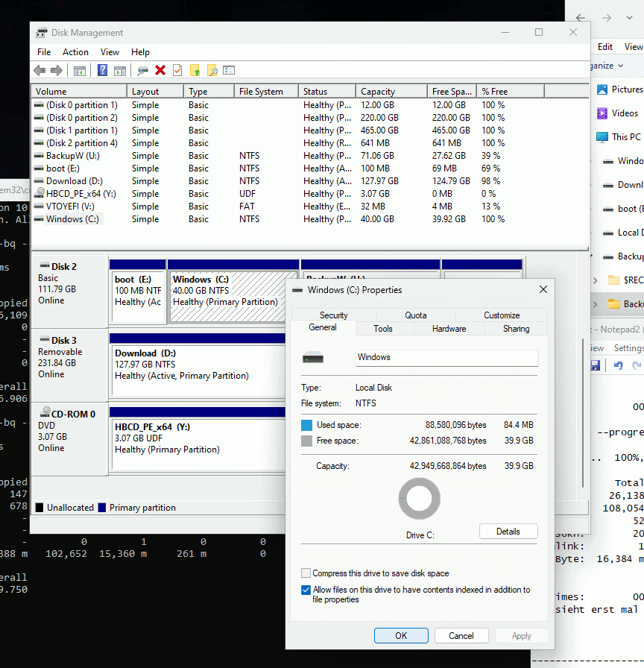Screen dimensions: 644x668
Task: Select This PC in Explorer sidebar
Action: tap(619, 136)
